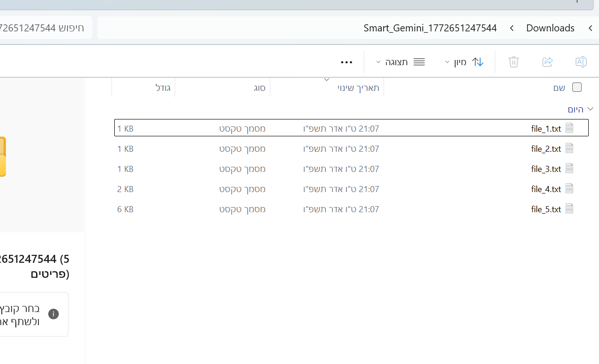
Task: Click the file_1.txt document icon
Action: 569,128
